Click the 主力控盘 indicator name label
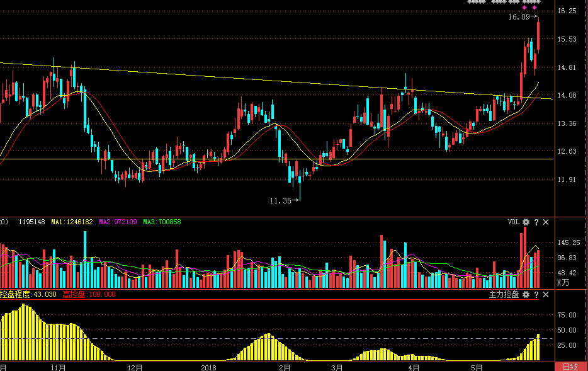Viewport: 588px width, 371px height. coord(504,294)
